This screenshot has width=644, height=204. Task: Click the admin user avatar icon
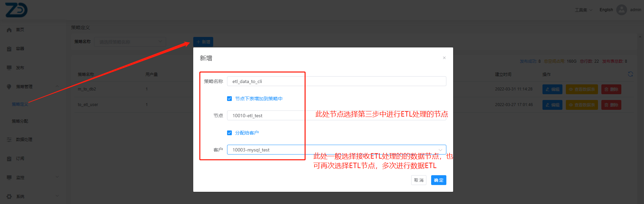(x=621, y=10)
